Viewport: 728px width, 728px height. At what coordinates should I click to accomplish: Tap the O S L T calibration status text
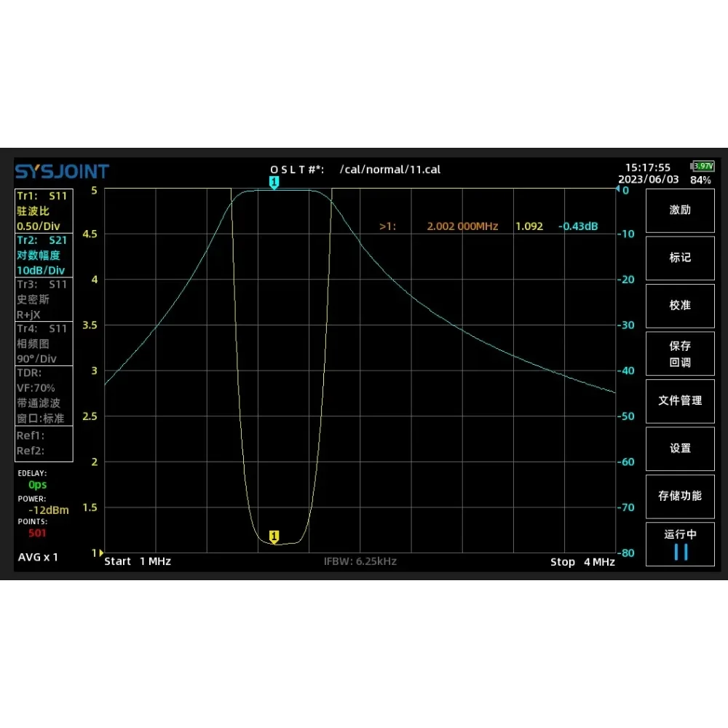(x=297, y=170)
